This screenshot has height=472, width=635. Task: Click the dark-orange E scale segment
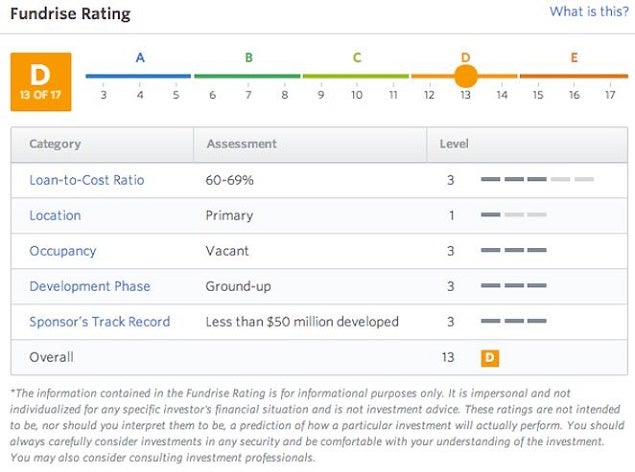[x=574, y=76]
